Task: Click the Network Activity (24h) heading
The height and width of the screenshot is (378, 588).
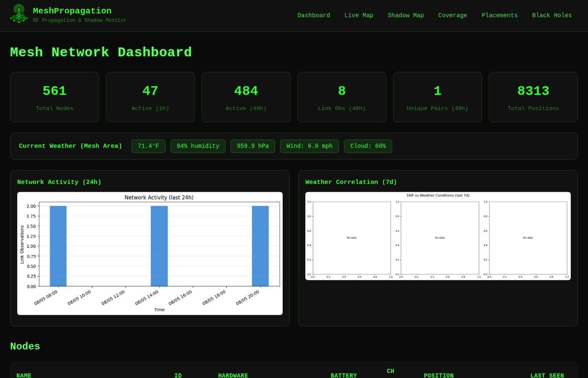Action: 59,182
